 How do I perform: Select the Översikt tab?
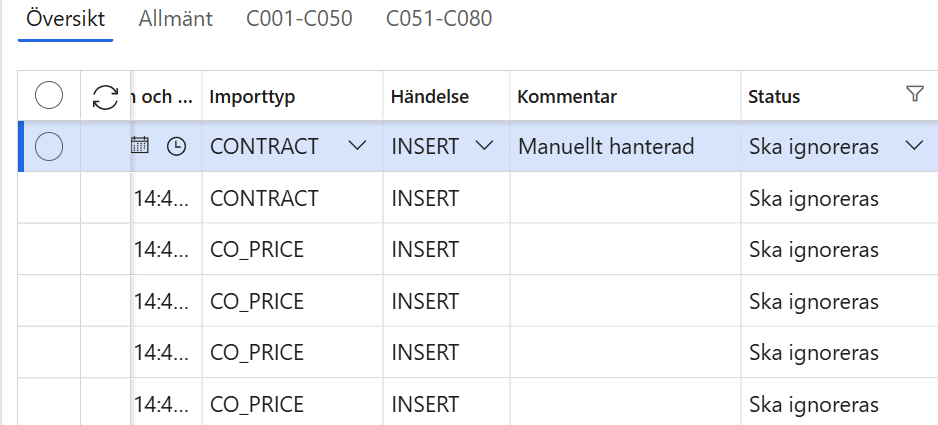66,19
